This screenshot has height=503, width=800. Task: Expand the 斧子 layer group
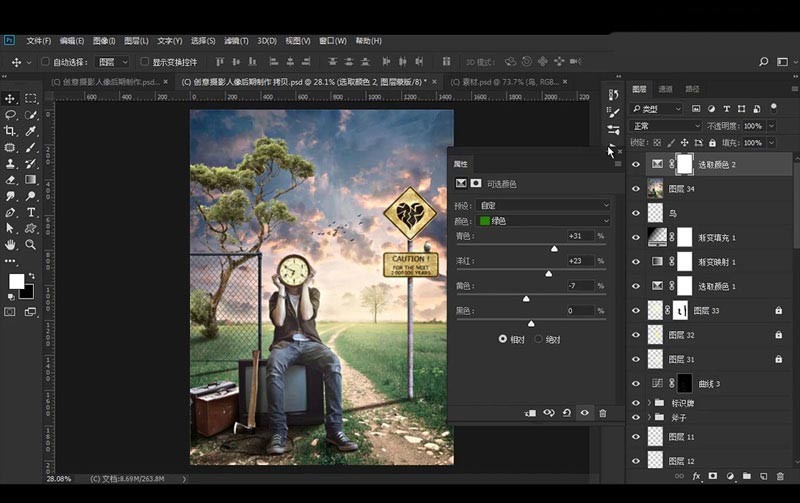pos(649,417)
